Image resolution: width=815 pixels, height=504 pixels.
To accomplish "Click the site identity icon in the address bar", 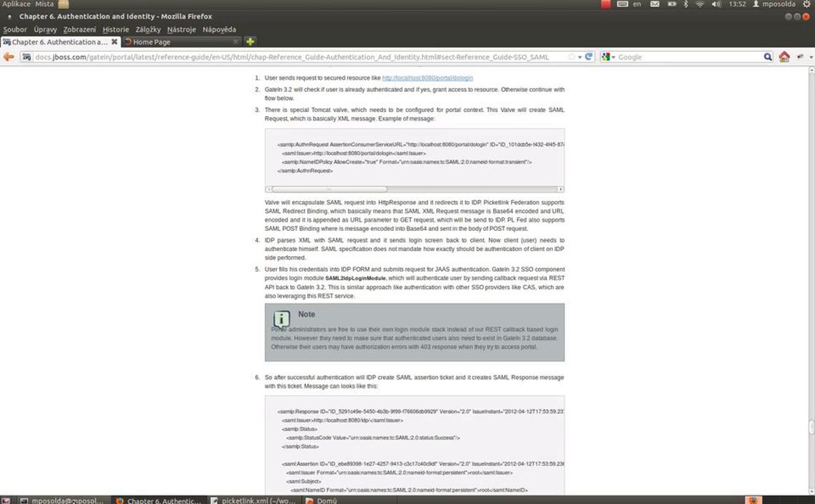I will coord(26,57).
